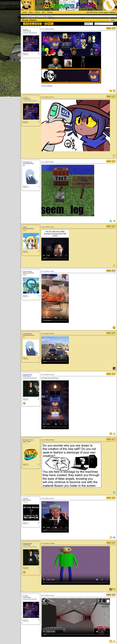117x644 pixels.
Task: Open the Website menu item
Action: 50,12
